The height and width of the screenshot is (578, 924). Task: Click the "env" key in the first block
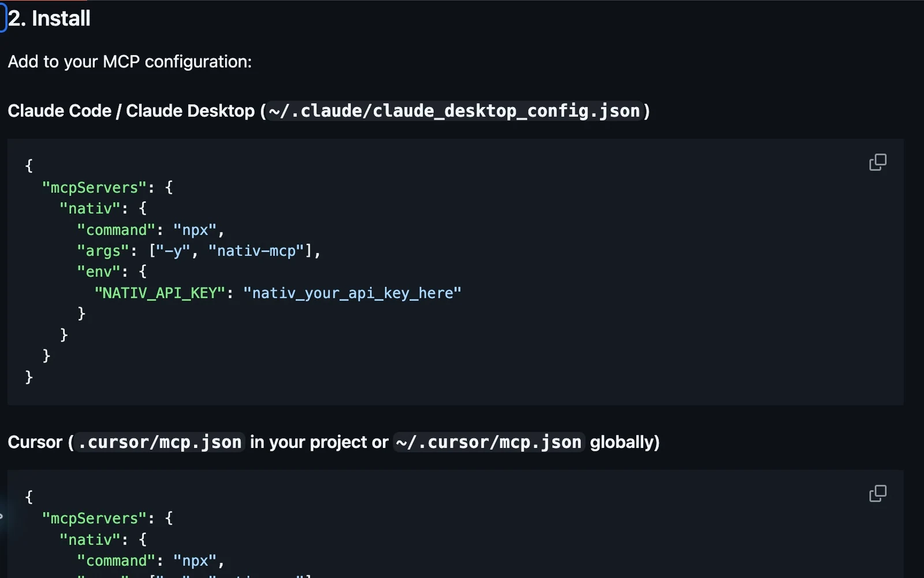coord(98,272)
